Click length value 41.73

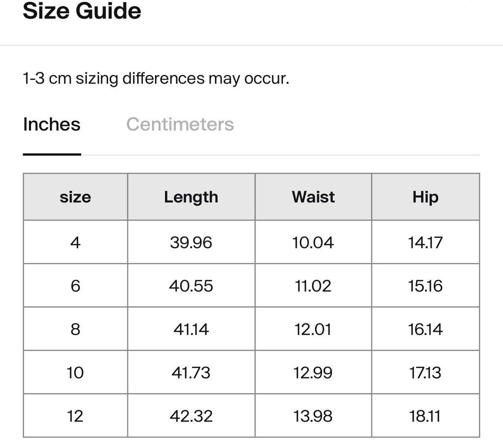(x=191, y=372)
